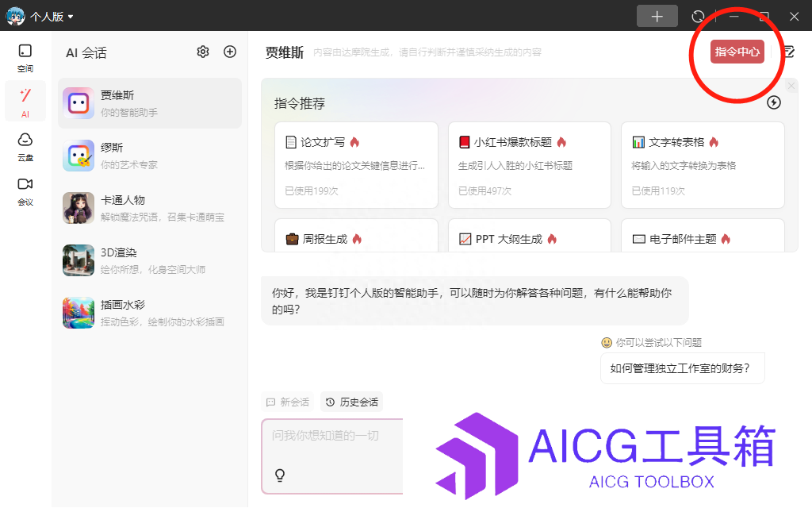Expand the 个人版 edition dropdown
Screen dimensions: 812x508
[x=52, y=17]
